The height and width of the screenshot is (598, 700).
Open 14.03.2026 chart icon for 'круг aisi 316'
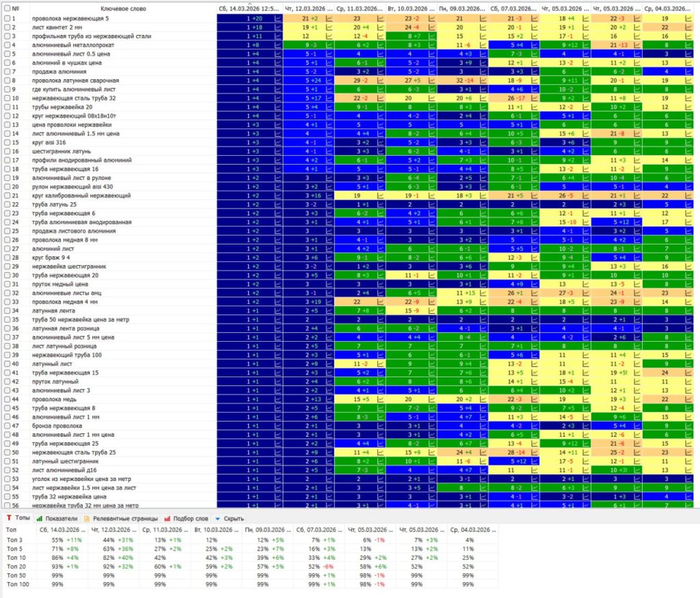(278, 143)
